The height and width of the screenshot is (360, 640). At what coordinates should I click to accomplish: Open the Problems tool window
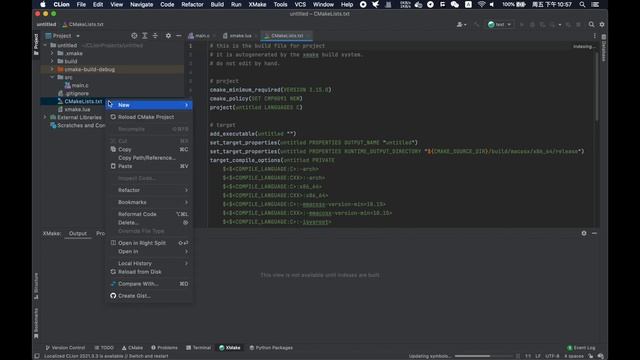[x=164, y=348]
